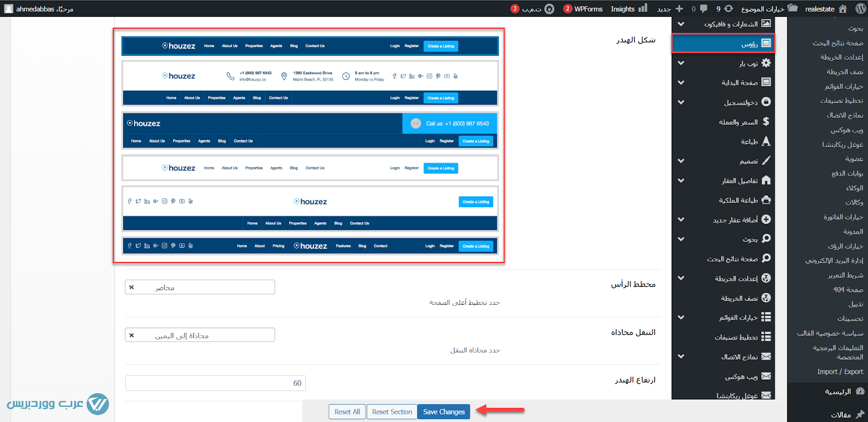868x422 pixels.
Task: Click the Save Changes button
Action: click(444, 412)
